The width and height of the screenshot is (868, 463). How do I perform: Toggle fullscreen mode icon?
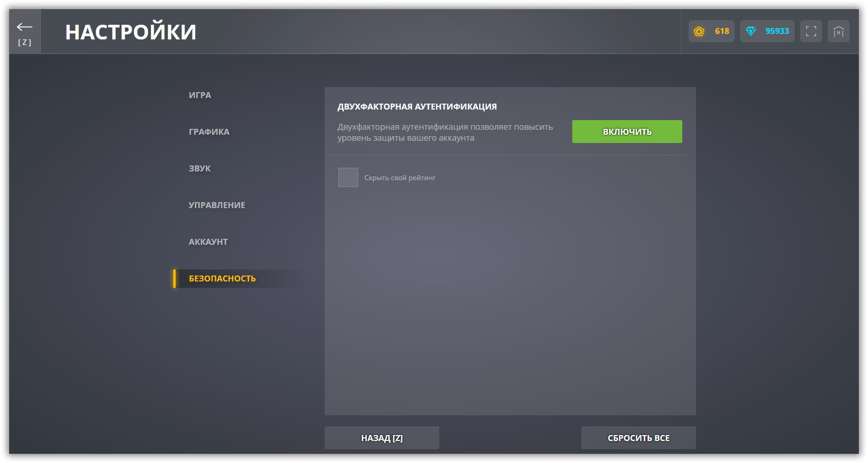click(811, 31)
